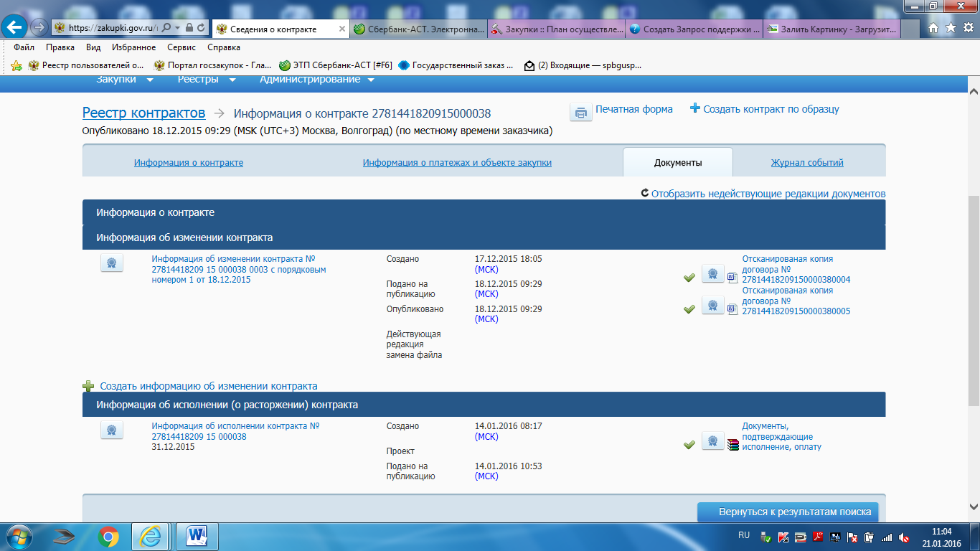Screen dimensions: 980x551
Task: Select the Документы tab
Action: [x=678, y=162]
